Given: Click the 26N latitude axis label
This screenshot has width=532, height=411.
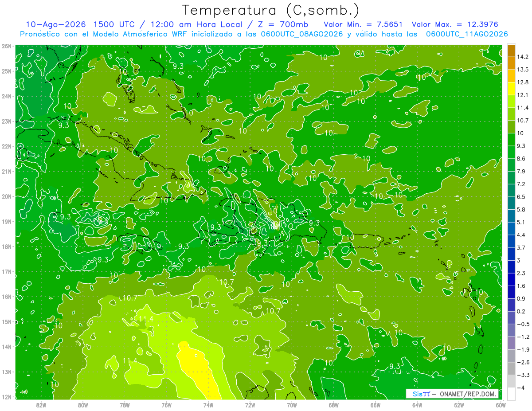Looking at the screenshot, I should (7, 46).
